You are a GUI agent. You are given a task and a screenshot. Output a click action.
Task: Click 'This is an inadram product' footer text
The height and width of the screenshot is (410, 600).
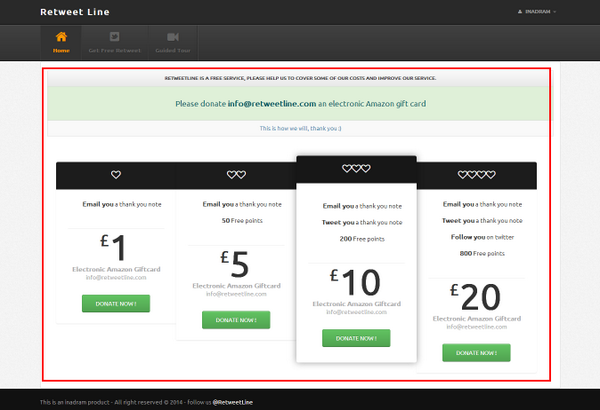[75, 402]
